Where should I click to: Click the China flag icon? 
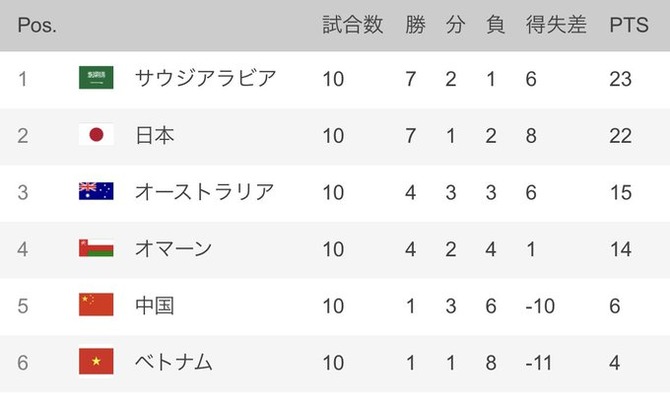tap(96, 305)
